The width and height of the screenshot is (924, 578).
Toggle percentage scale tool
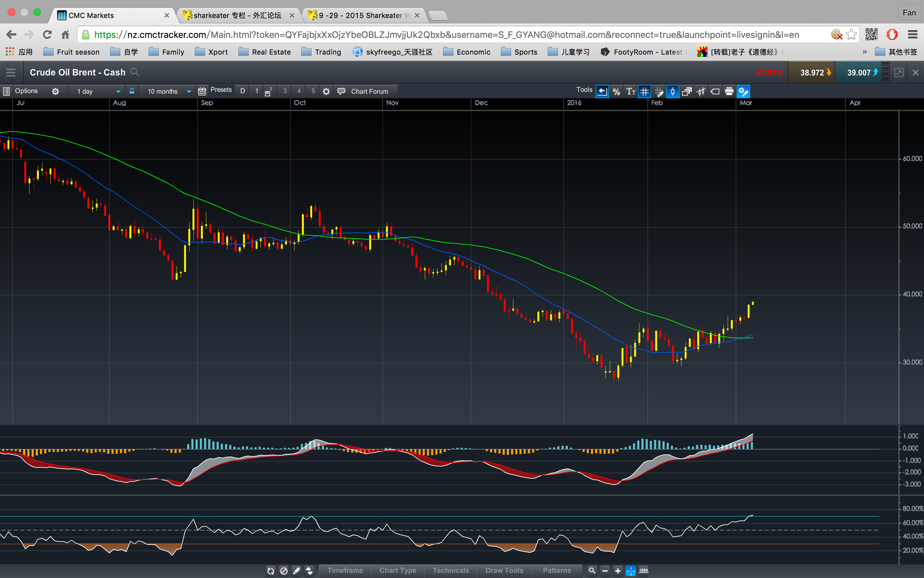click(616, 92)
